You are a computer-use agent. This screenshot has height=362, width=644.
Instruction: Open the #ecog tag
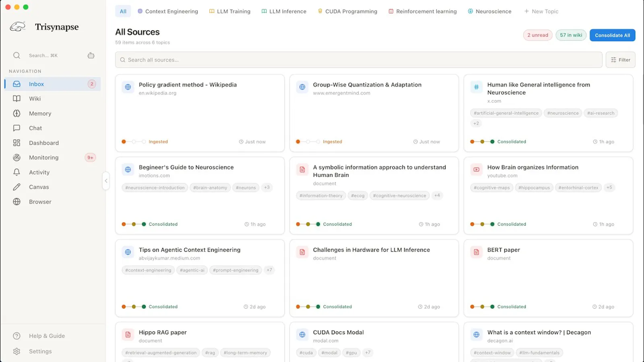[x=358, y=196]
